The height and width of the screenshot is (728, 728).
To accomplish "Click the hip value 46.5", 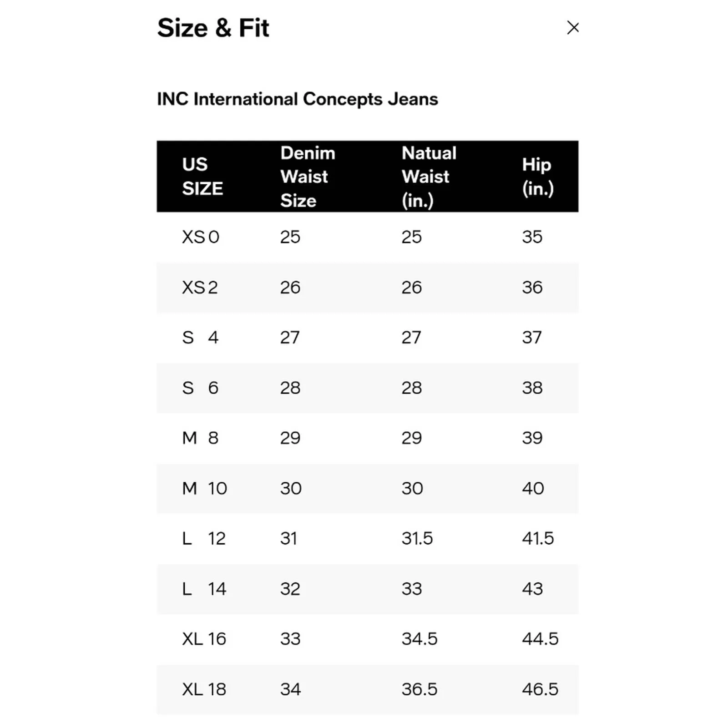I will click(x=540, y=689).
